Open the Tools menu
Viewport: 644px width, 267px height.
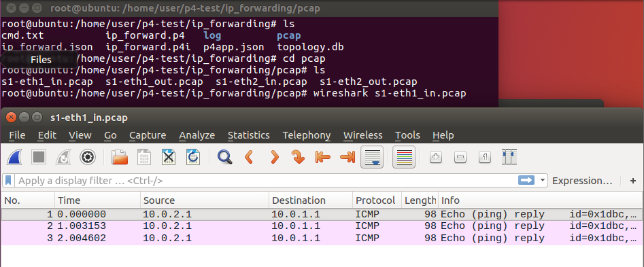pyautogui.click(x=407, y=135)
